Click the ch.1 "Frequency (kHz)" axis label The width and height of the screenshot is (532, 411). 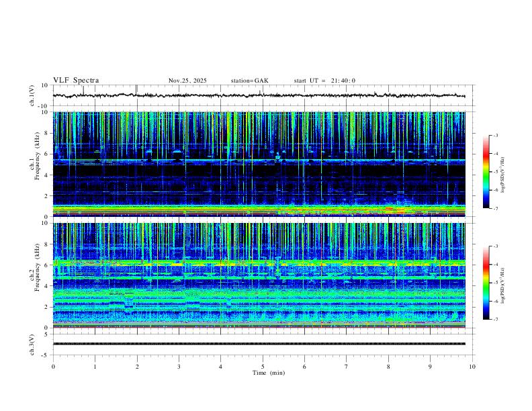coord(38,156)
